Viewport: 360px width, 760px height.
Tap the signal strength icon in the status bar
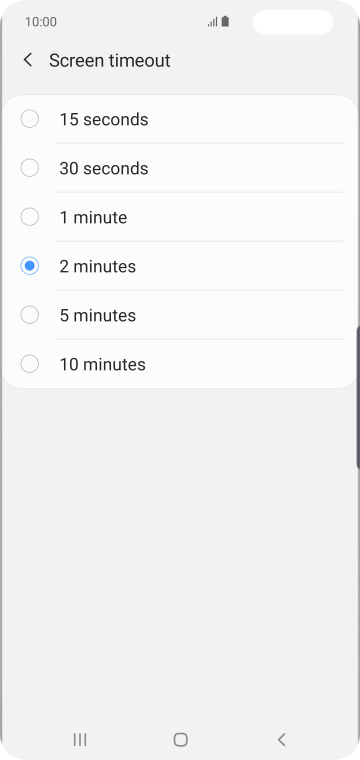pos(213,22)
